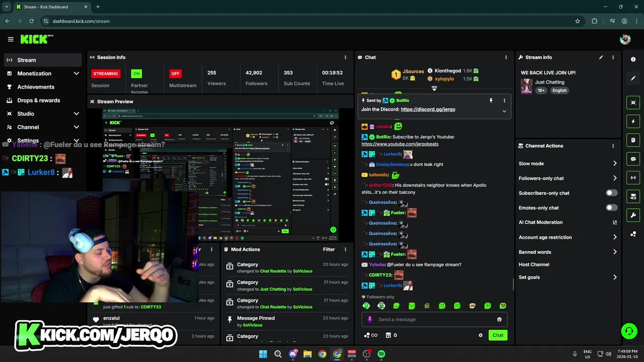The width and height of the screenshot is (644, 362).
Task: Open AI Chat Moderation external link
Action: tap(615, 222)
